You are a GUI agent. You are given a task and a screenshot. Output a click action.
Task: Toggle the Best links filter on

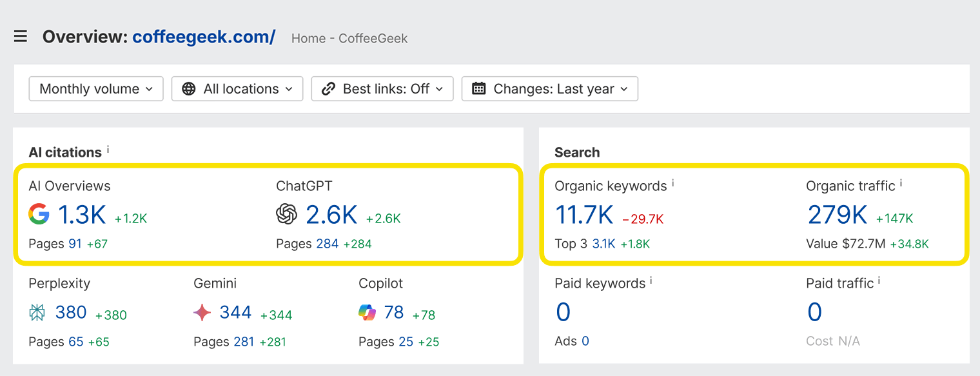click(x=382, y=88)
